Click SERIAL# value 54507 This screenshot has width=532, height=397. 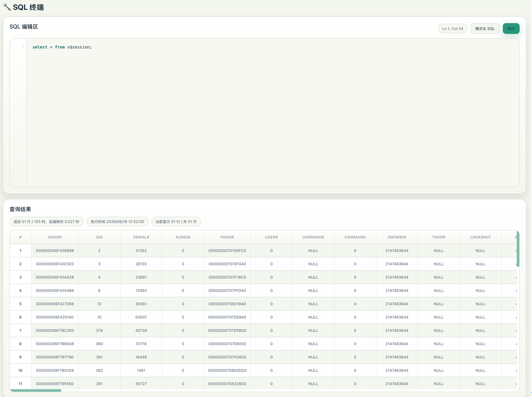141,317
